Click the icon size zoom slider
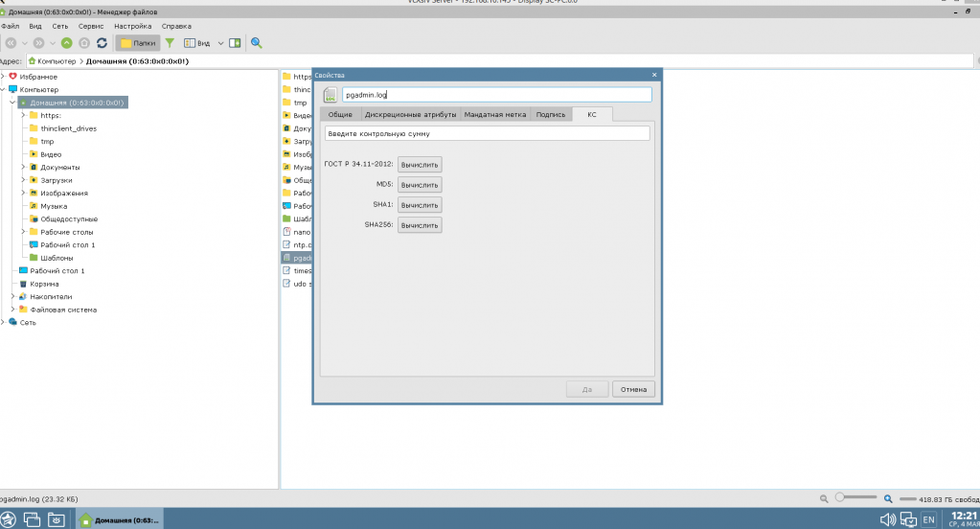980x529 pixels. tap(855, 497)
